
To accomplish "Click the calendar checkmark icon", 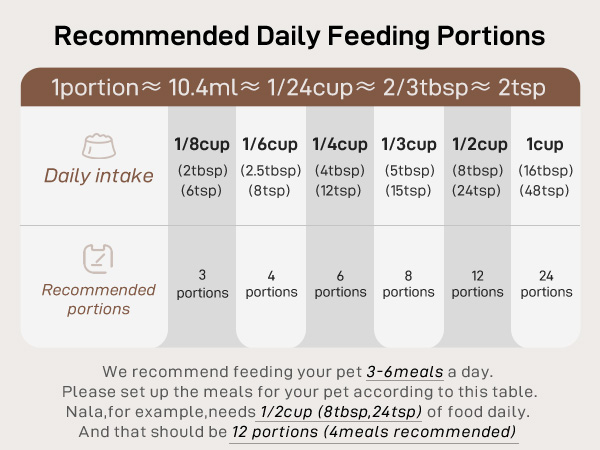I will pos(98,260).
